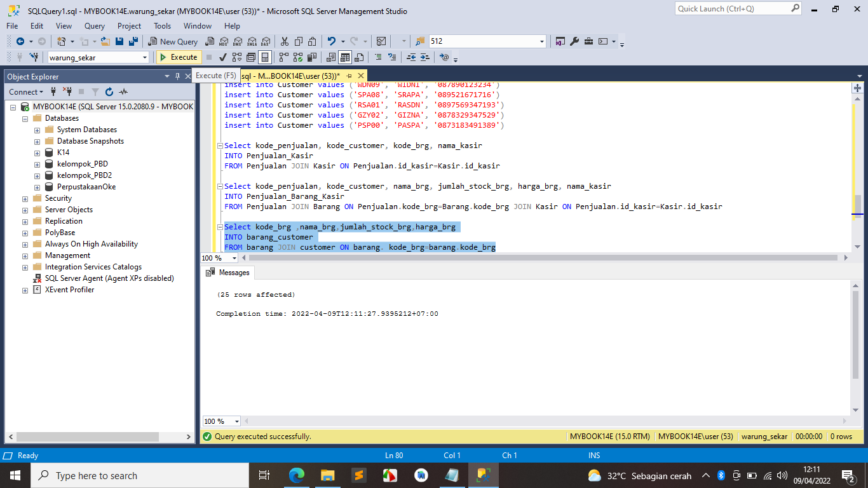868x488 pixels.
Task: Open the Tools menu
Action: (162, 26)
